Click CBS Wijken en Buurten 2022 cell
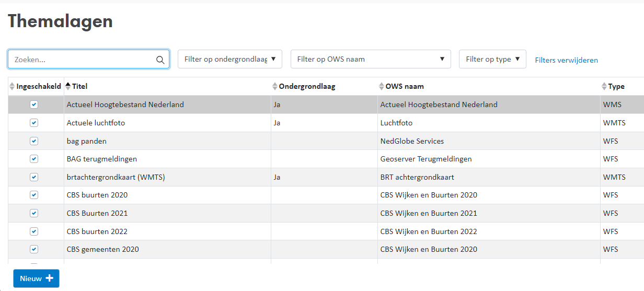 tap(489, 231)
